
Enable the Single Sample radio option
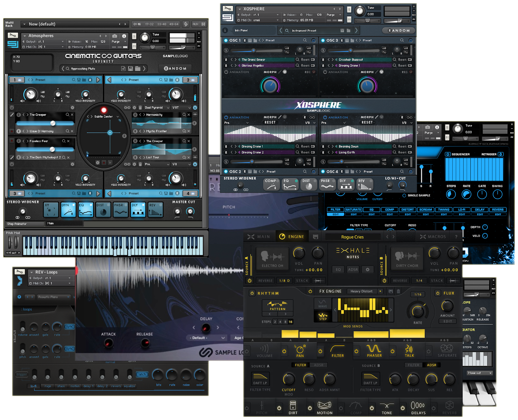click(404, 196)
